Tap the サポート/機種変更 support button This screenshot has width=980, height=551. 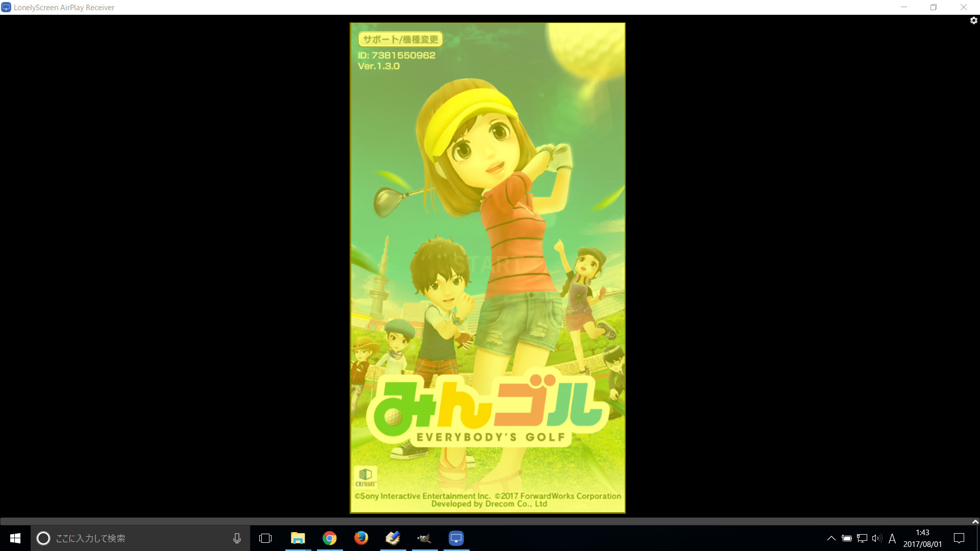[x=401, y=39]
